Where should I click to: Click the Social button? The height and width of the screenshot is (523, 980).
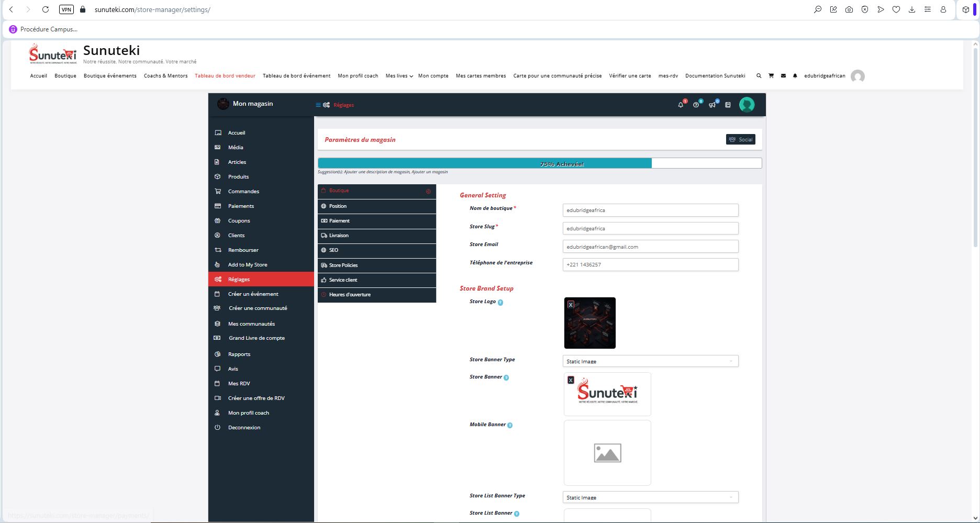[740, 139]
